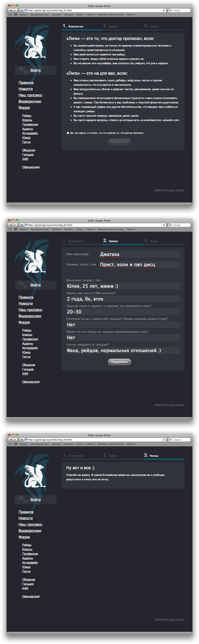Open Войти login link on step_01 page

[x=35, y=70]
